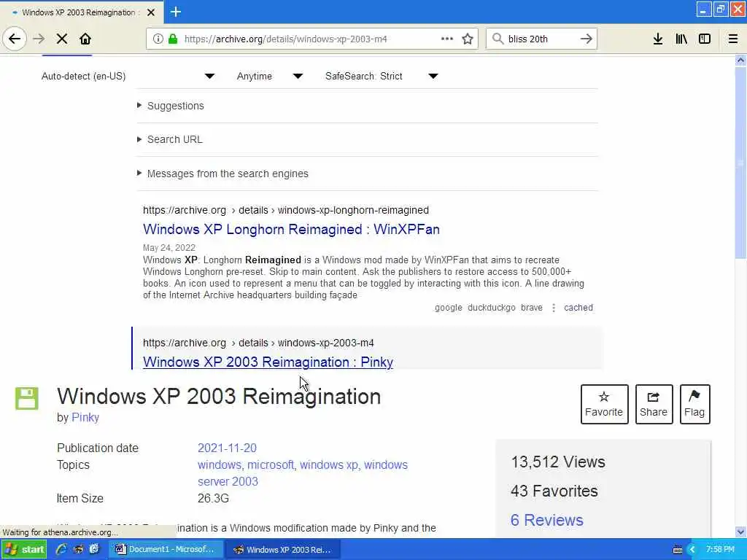Click the second quick launch icon
This screenshot has height=560, width=747.
(78, 549)
